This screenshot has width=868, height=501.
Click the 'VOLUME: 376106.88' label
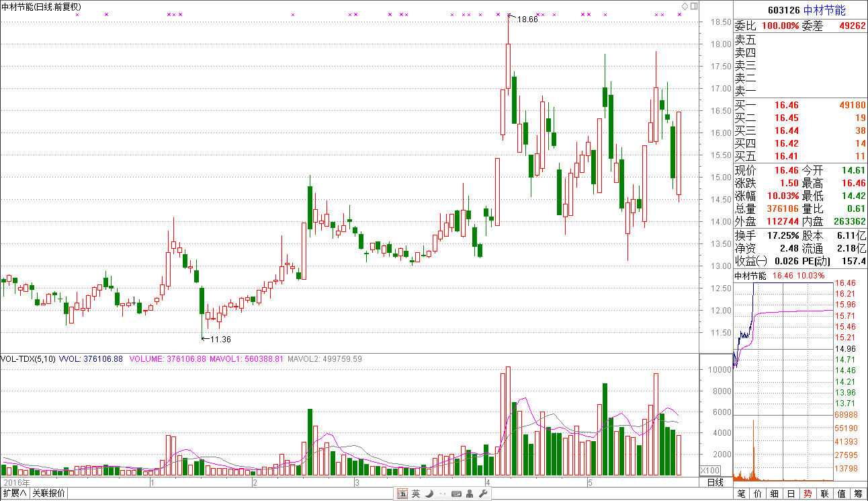tap(167, 359)
